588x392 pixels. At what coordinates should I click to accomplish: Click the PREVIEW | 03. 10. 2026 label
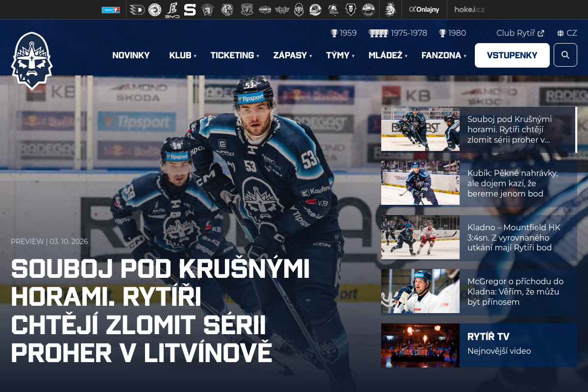49,241
